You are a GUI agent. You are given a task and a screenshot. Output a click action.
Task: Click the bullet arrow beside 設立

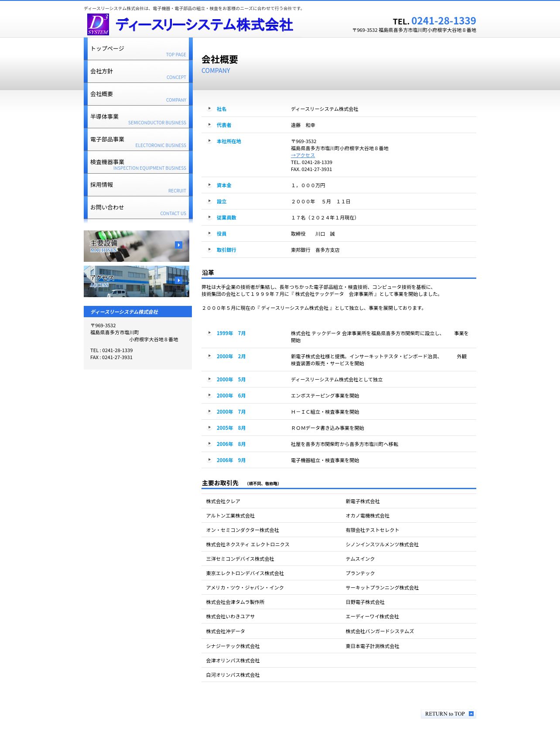209,201
